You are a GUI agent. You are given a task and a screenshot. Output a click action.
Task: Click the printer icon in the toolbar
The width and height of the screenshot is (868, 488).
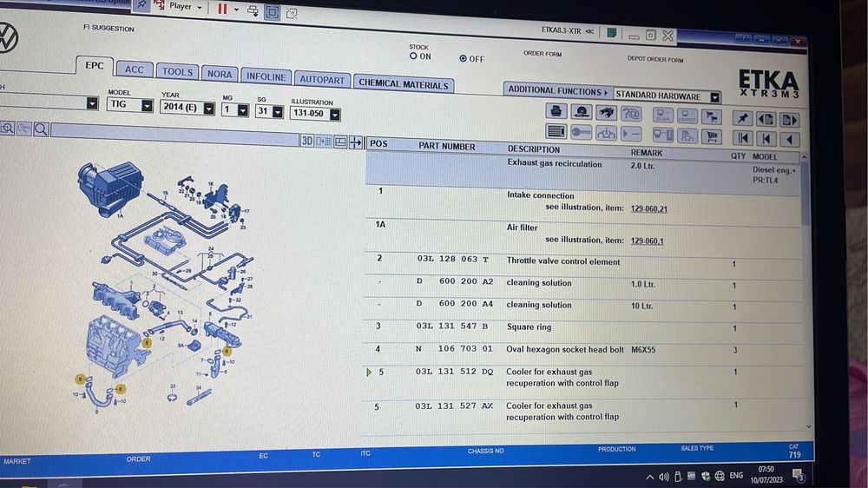(x=556, y=111)
